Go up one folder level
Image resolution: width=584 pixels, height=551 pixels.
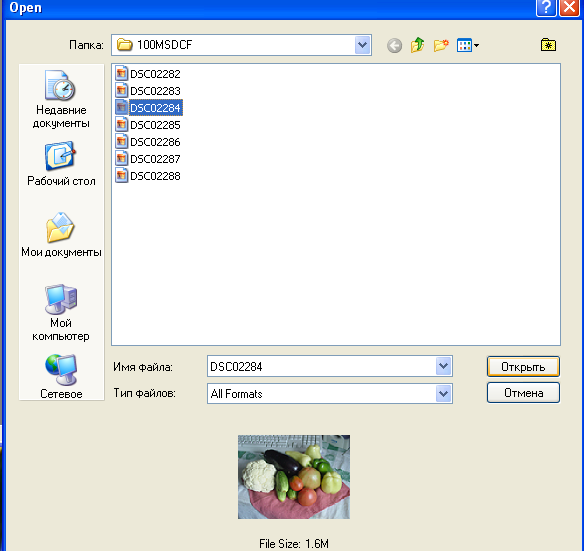click(x=418, y=45)
